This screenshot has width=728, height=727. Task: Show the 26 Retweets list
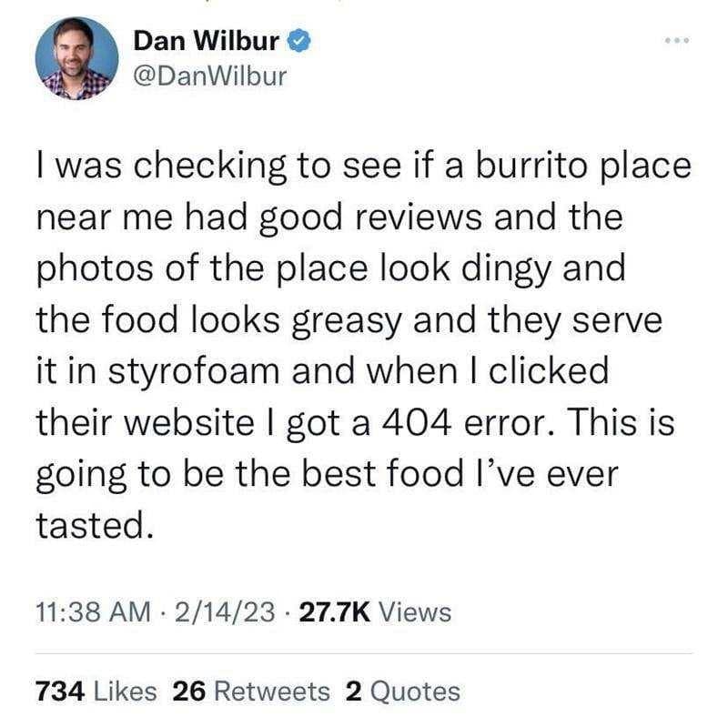pos(251,692)
